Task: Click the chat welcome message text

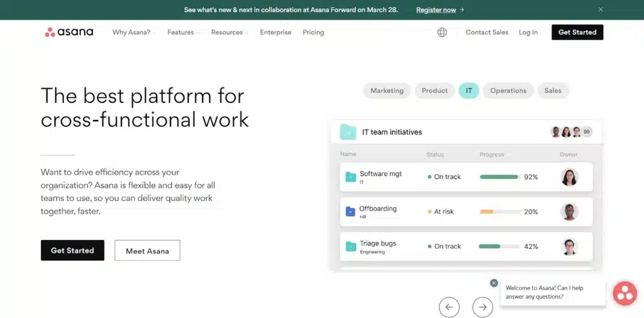Action: [x=544, y=292]
